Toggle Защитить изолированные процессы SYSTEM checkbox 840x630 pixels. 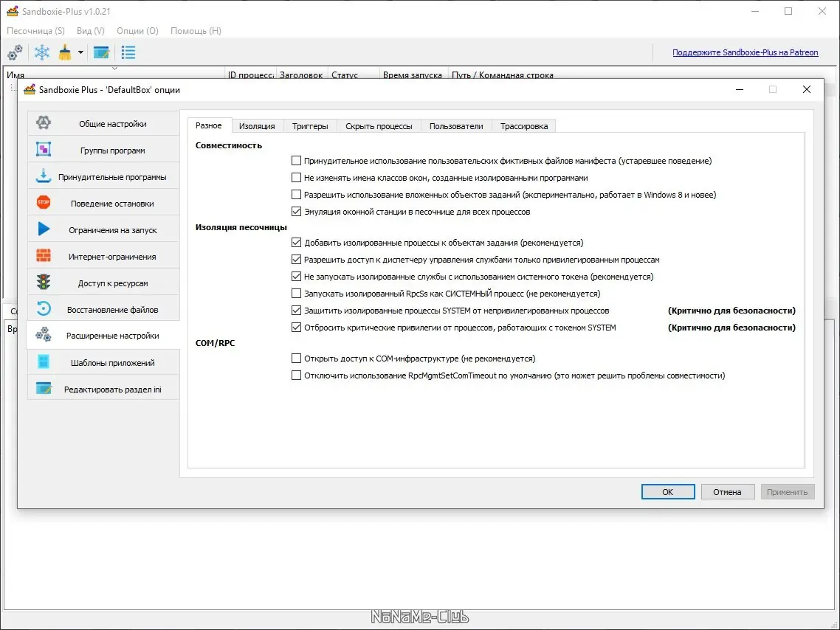(296, 311)
